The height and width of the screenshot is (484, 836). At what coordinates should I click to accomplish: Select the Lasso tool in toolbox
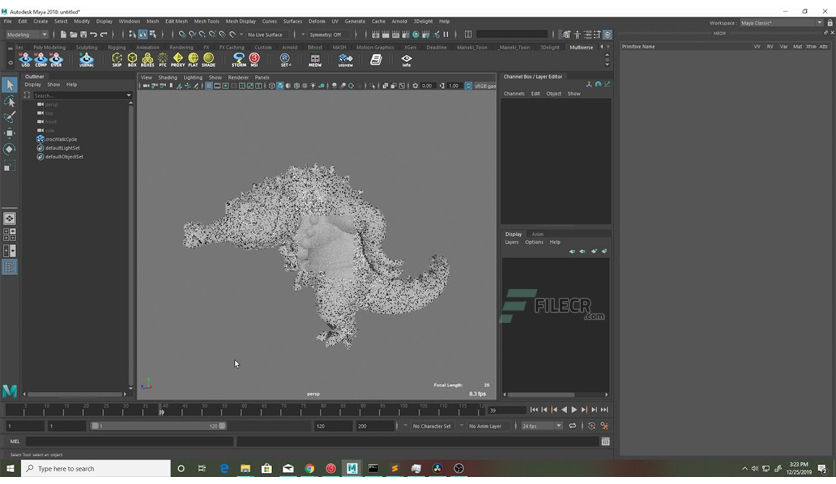10,101
